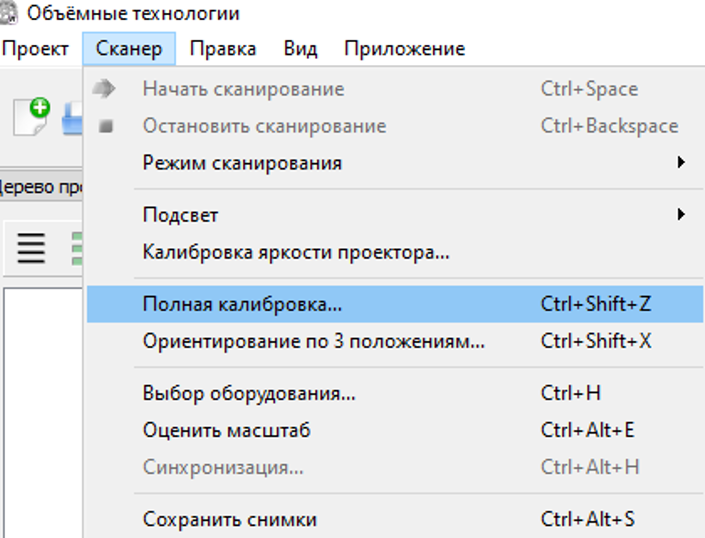Click the partially hidden green list icon
The height and width of the screenshot is (538, 705).
point(76,246)
